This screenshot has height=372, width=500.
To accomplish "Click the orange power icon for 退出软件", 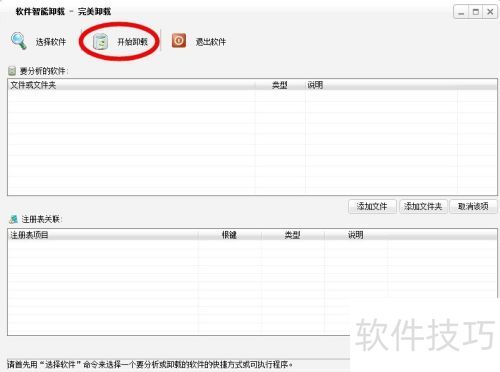I will coord(179,41).
